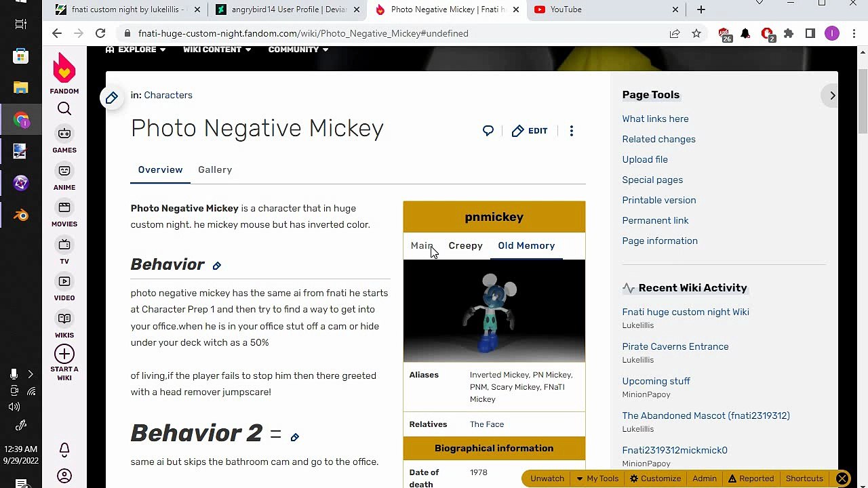Viewport: 868px width, 488px height.
Task: Open page comments speech bubble icon
Action: [488, 131]
